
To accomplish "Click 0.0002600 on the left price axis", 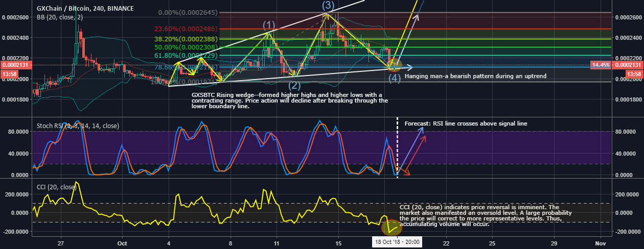I will [15, 17].
